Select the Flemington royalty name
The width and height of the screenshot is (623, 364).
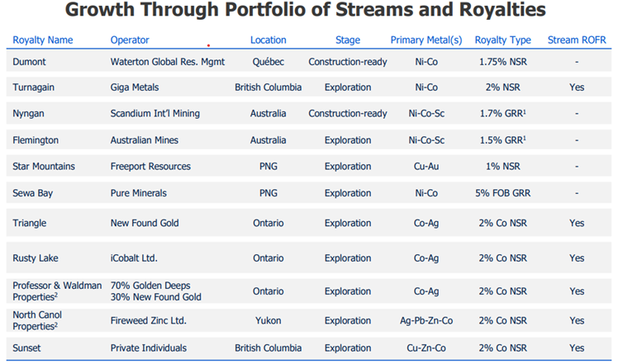coord(36,140)
